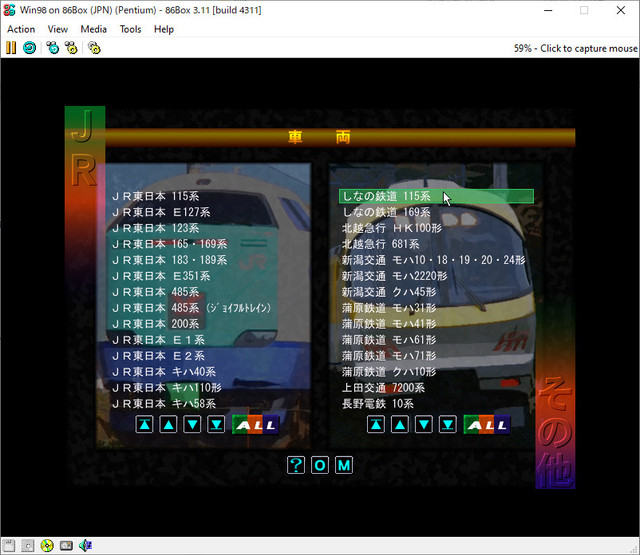Select ＪＲ東日本 キハ110形
Screen dimensions: 640x555
tap(167, 388)
